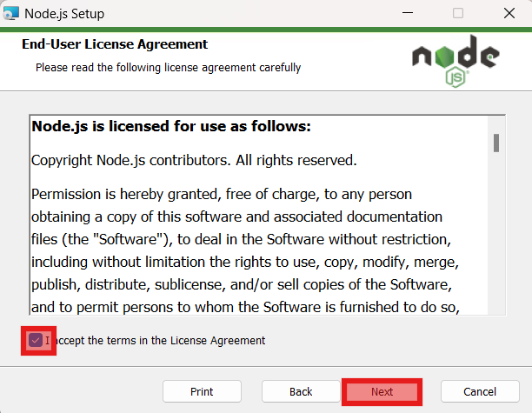532x413 pixels.
Task: Print the license agreement
Action: pyautogui.click(x=202, y=391)
